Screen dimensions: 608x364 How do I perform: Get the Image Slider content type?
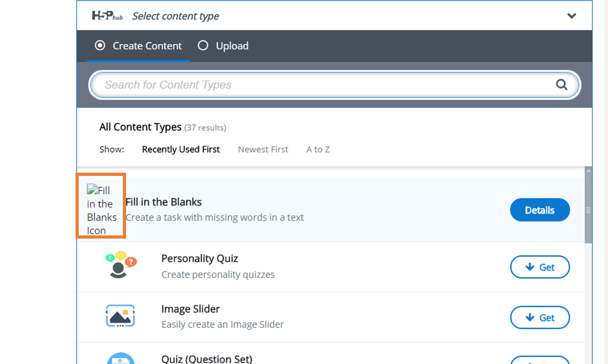pos(540,318)
